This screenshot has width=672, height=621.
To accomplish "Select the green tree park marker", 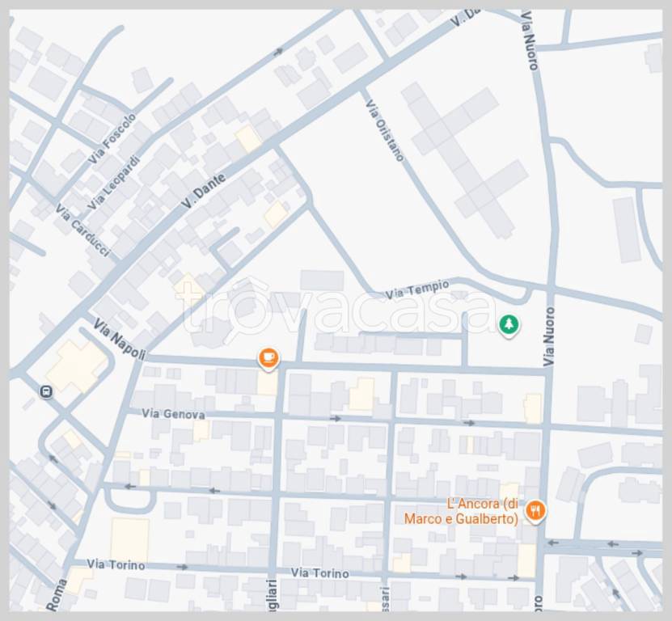I will [508, 325].
